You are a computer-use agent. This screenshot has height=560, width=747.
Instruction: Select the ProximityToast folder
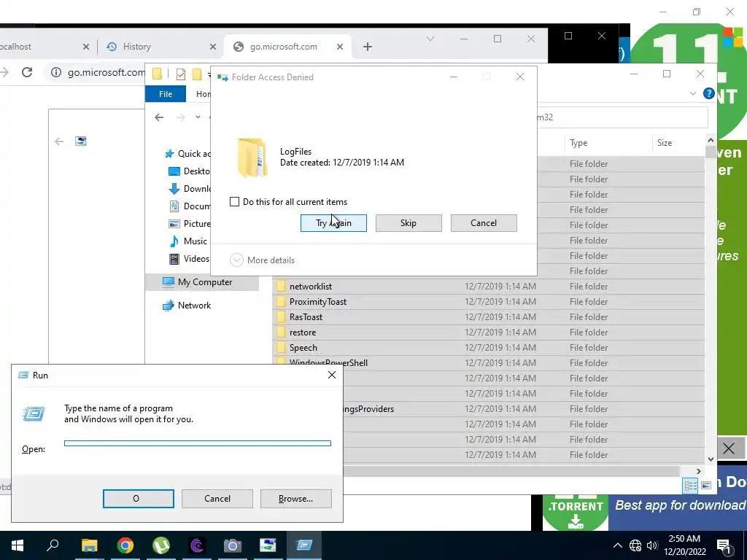pyautogui.click(x=318, y=301)
